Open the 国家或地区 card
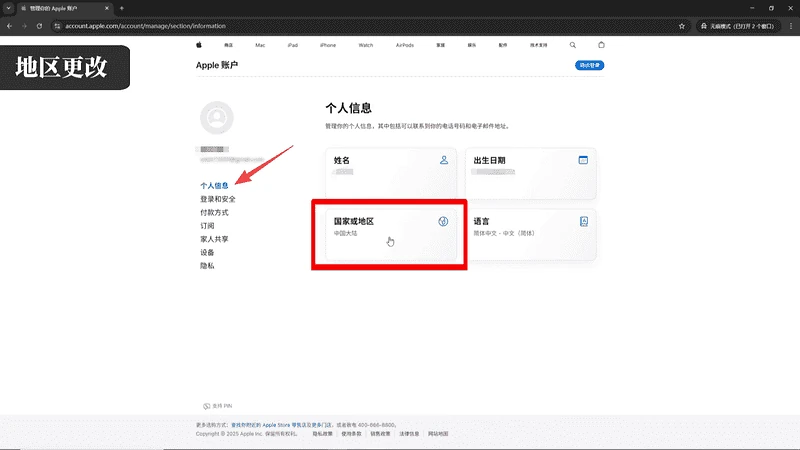 click(391, 235)
